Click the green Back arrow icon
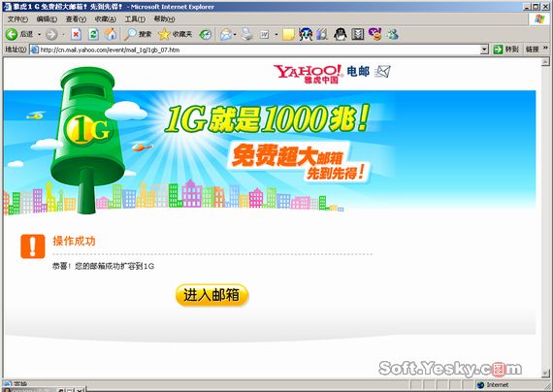This screenshot has height=392, width=553. [12, 34]
